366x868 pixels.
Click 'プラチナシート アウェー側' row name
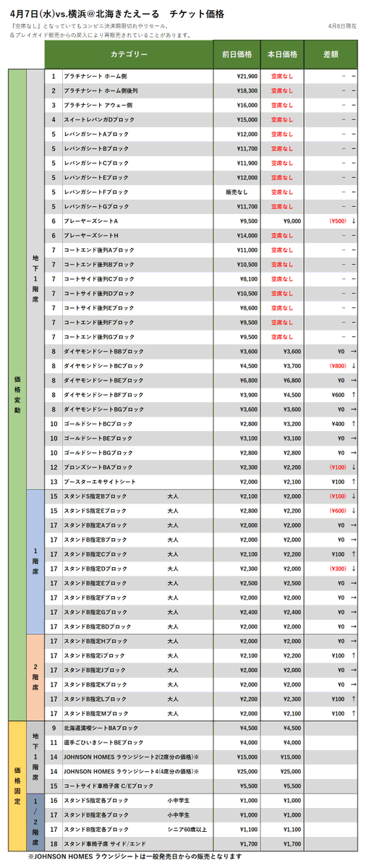98,105
